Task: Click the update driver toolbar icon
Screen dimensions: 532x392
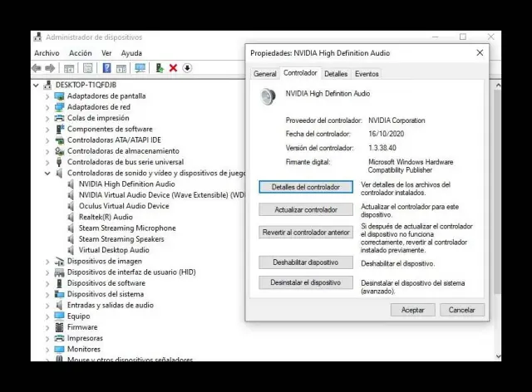Action: tap(159, 68)
